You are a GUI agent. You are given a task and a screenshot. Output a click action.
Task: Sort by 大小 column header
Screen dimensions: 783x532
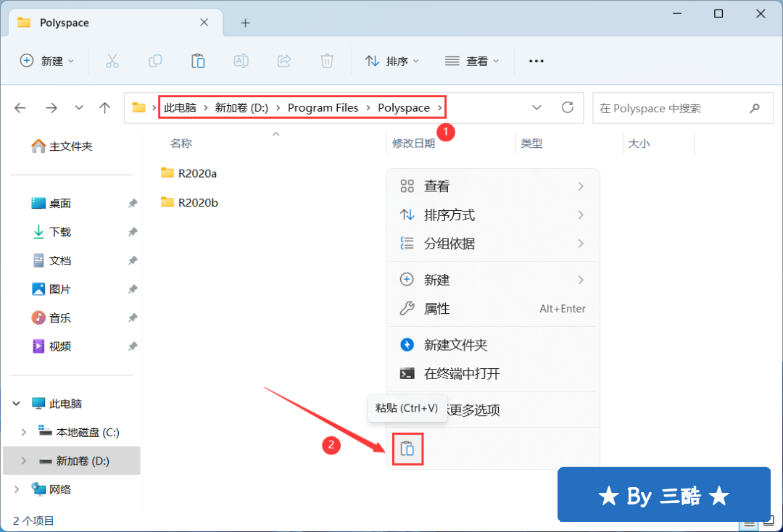[x=639, y=144]
